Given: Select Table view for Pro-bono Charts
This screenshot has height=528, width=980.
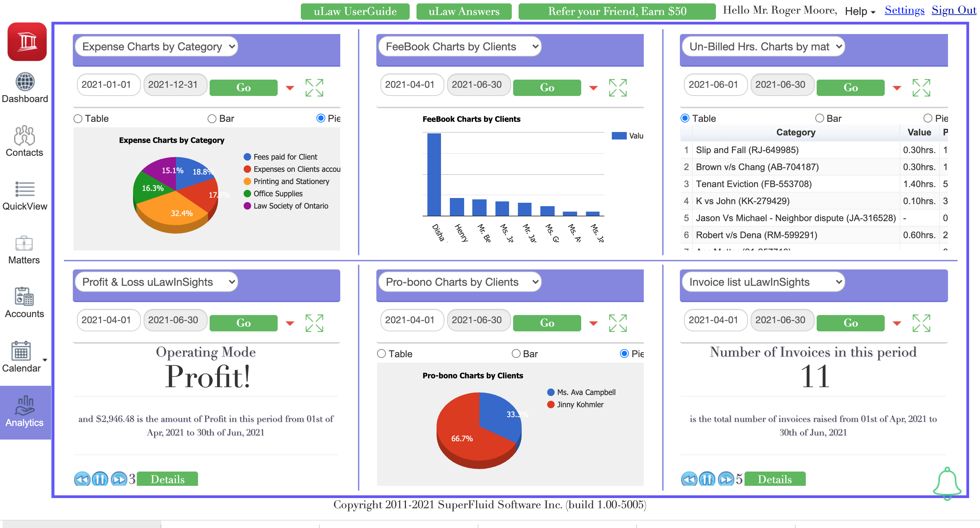Looking at the screenshot, I should point(381,354).
